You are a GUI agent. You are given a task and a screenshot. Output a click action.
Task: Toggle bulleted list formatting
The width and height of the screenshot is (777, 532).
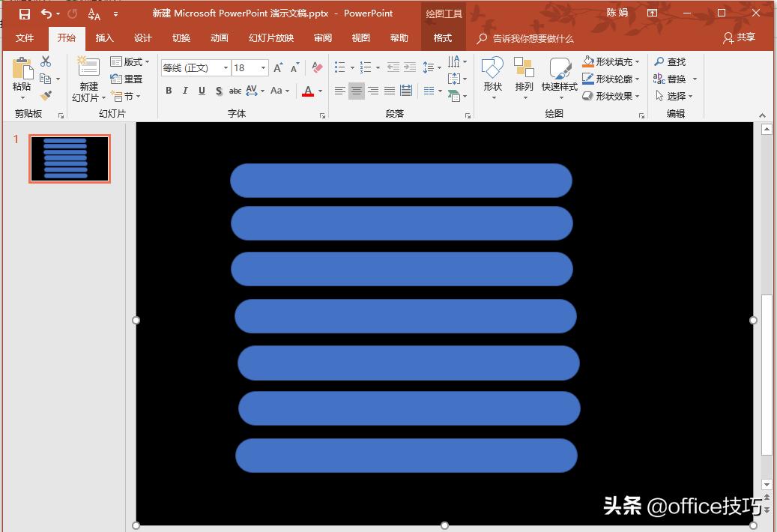pos(339,67)
